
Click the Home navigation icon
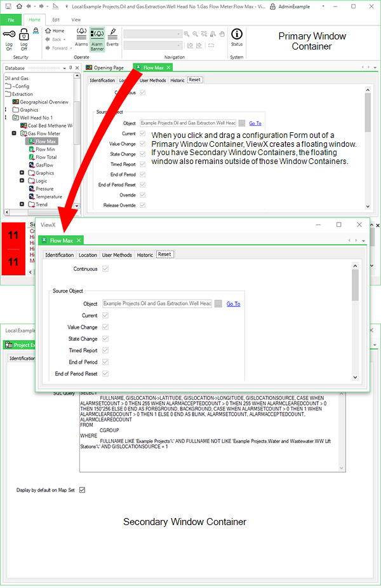coord(48,31)
